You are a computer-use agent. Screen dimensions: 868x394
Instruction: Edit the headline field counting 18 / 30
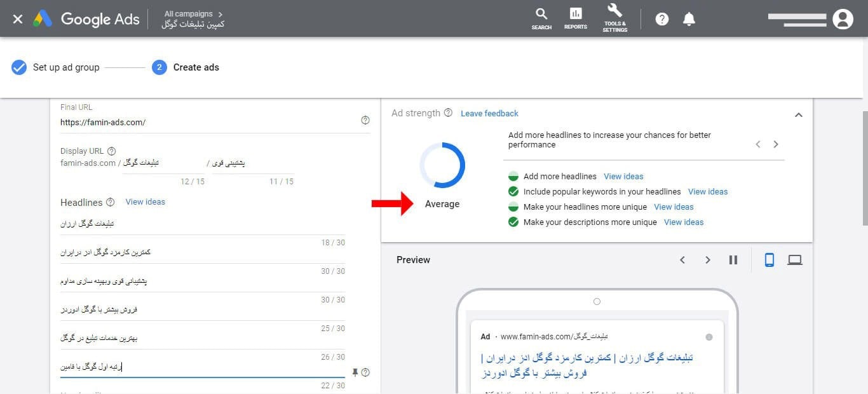point(203,224)
